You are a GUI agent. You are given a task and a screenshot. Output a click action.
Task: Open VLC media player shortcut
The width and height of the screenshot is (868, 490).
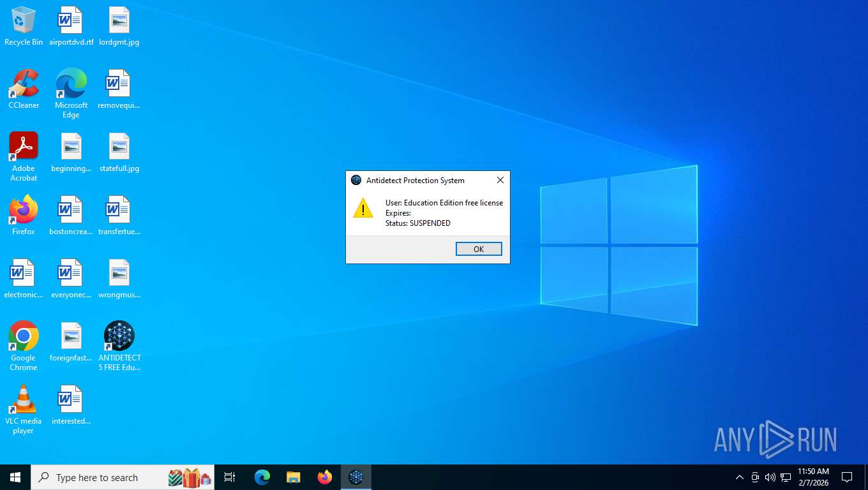pos(24,410)
